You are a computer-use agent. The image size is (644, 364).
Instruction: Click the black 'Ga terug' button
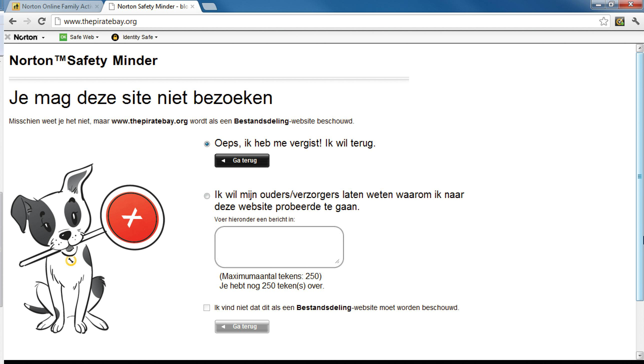(x=242, y=160)
